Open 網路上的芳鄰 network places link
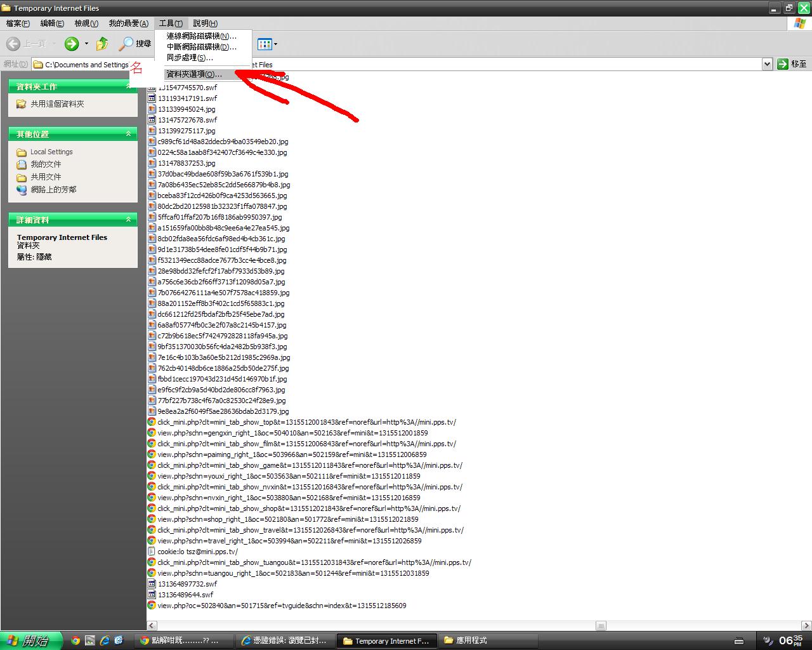The width and height of the screenshot is (812, 650). (53, 190)
